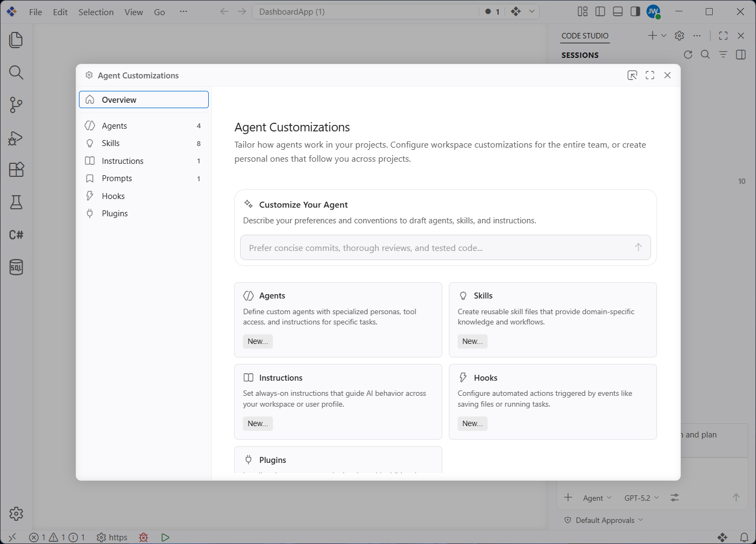Open the Extensions view
Image resolution: width=756 pixels, height=544 pixels.
tap(16, 170)
